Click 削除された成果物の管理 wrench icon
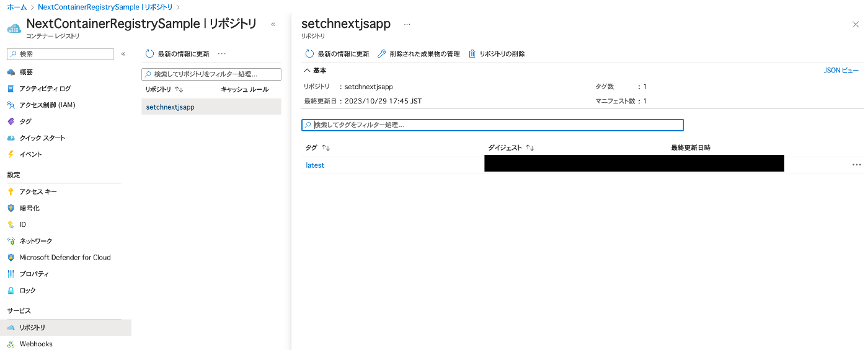 [x=382, y=54]
